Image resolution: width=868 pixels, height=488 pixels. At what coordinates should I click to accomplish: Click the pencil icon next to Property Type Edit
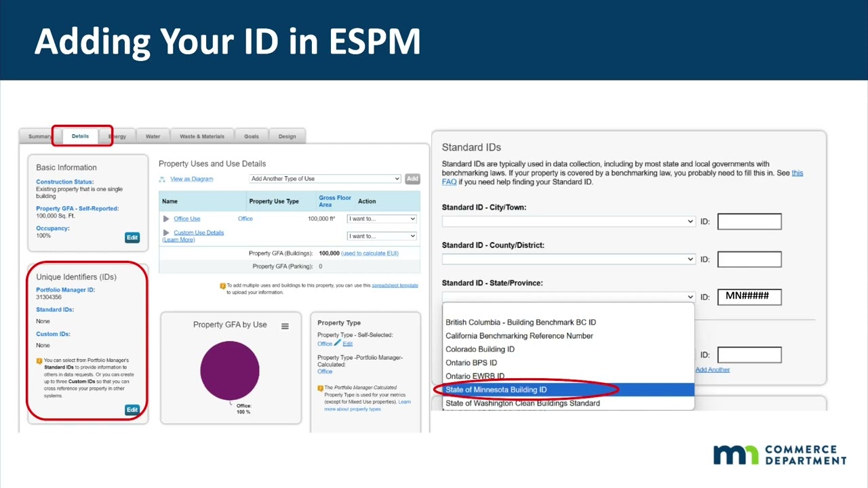[x=338, y=343]
